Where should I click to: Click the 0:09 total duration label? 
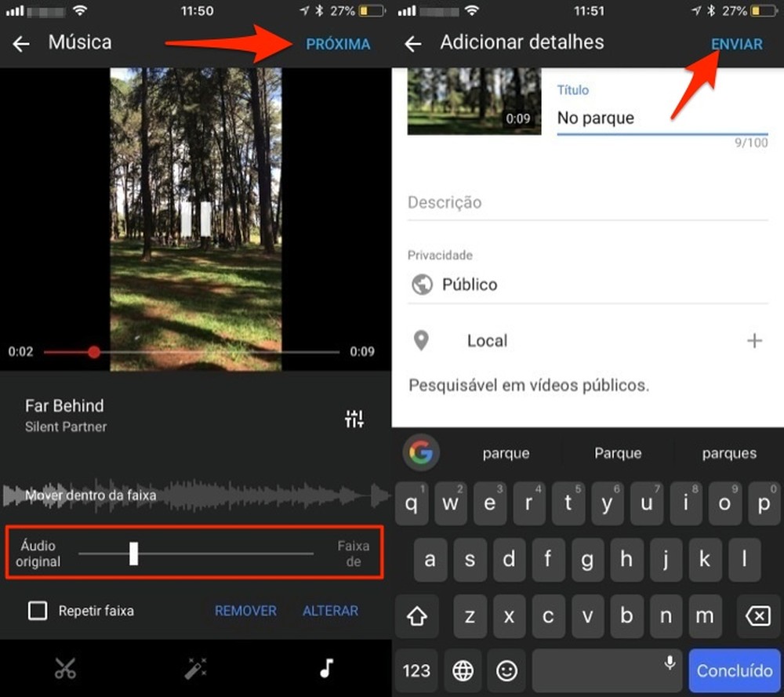point(362,351)
